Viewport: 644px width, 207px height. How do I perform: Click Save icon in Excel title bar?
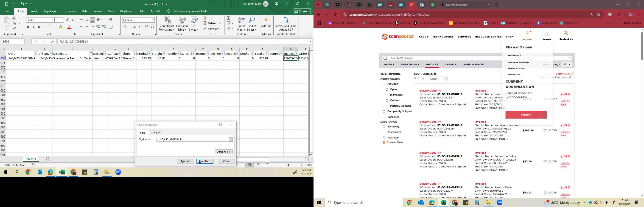[x=6, y=4]
